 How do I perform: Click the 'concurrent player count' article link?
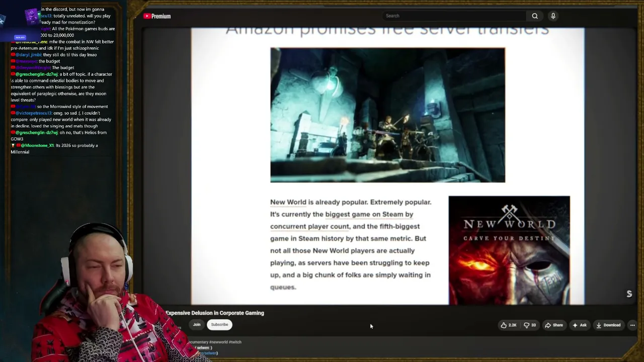[x=309, y=226]
